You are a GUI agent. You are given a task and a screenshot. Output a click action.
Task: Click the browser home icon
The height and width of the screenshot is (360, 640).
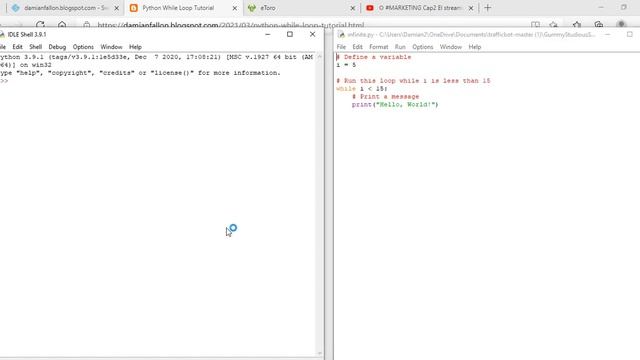(62, 24)
